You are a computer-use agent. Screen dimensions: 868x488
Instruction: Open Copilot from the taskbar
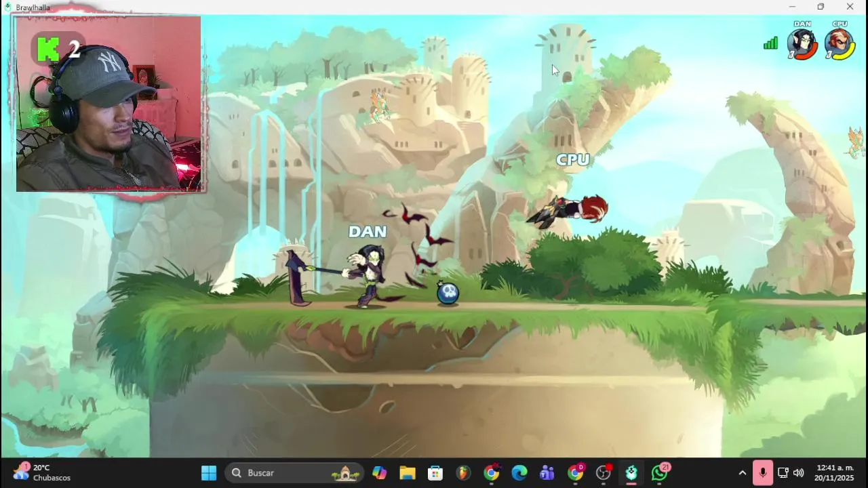tap(379, 472)
